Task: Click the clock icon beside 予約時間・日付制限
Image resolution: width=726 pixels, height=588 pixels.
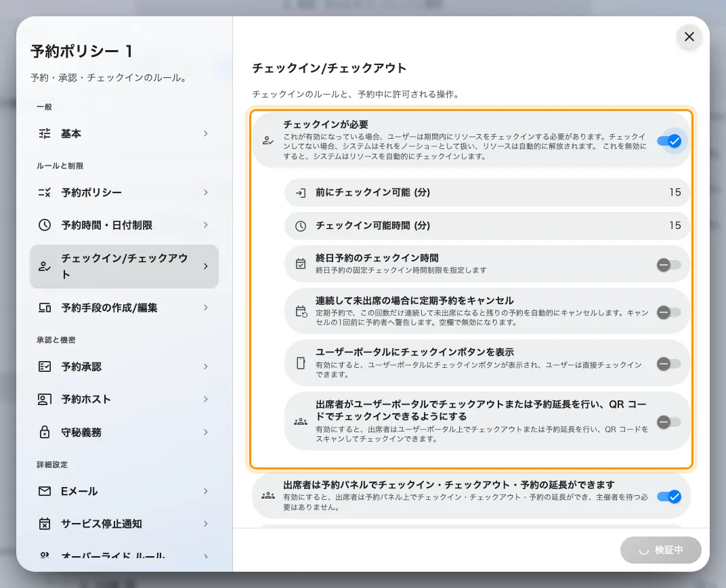Action: click(x=45, y=225)
